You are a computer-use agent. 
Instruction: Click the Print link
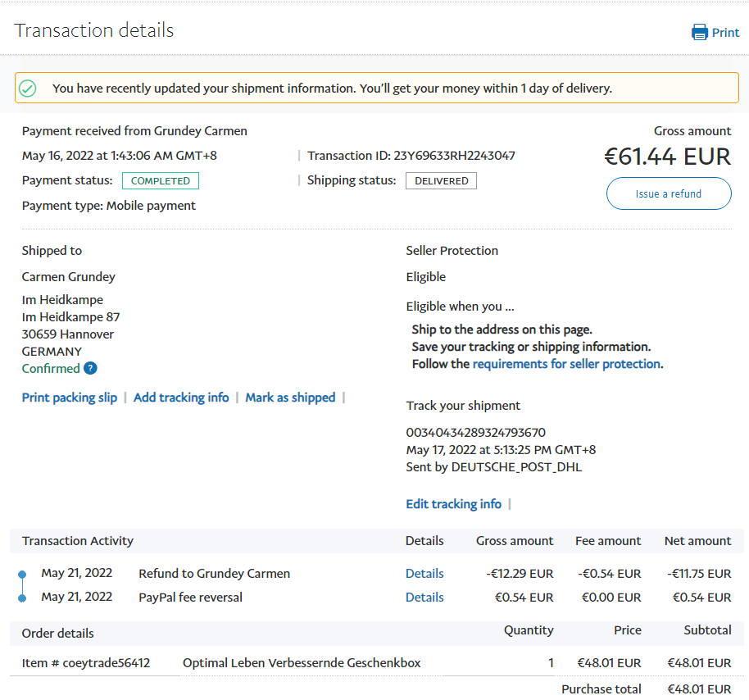click(725, 33)
